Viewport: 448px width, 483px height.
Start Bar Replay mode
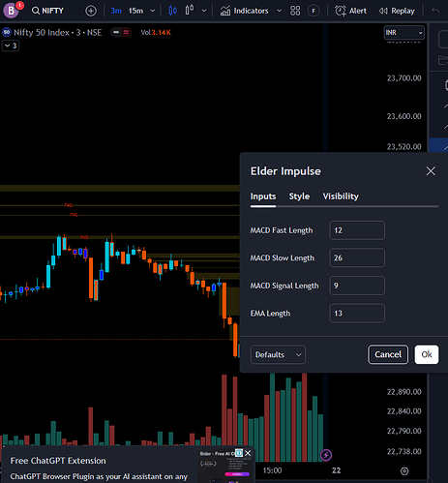(397, 11)
